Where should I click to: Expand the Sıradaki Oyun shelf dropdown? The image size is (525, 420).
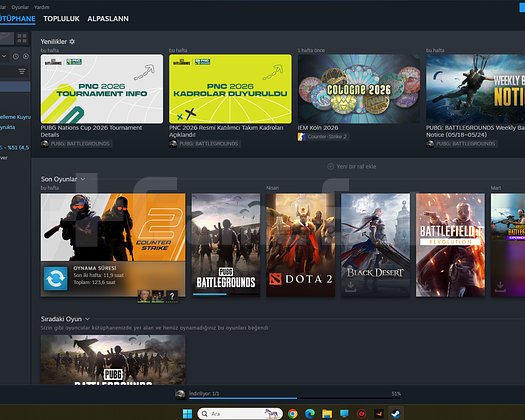click(x=87, y=319)
